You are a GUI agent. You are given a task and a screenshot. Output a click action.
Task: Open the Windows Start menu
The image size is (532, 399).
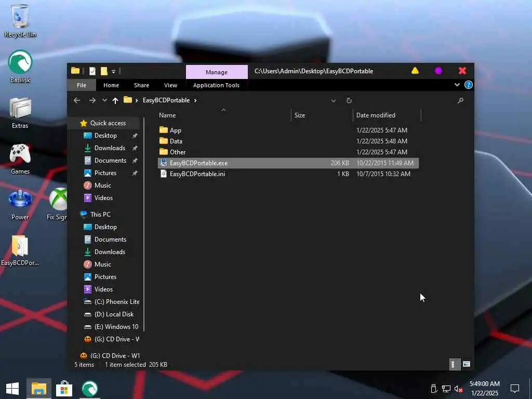12,389
